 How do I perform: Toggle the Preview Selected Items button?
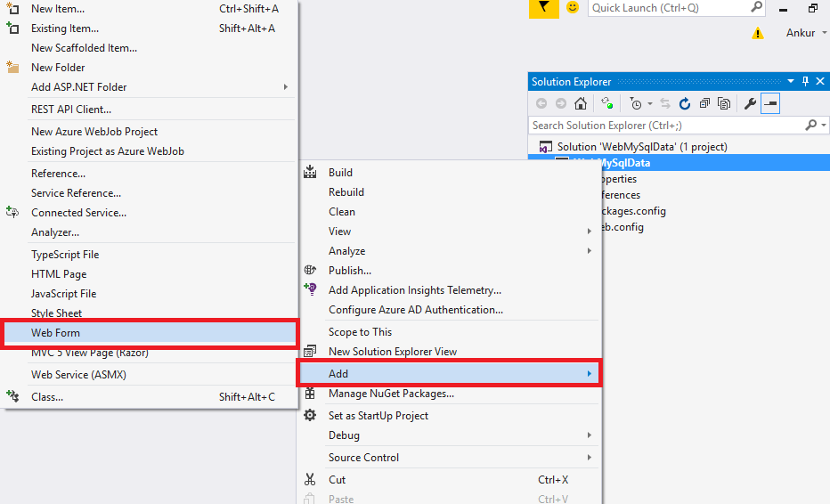tap(770, 104)
